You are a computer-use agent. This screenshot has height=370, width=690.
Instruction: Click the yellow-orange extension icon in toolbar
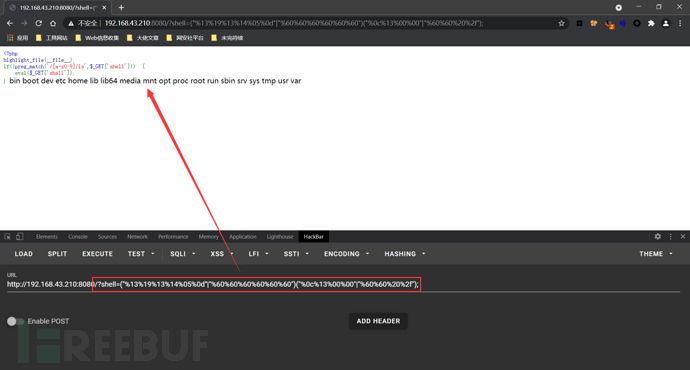594,23
